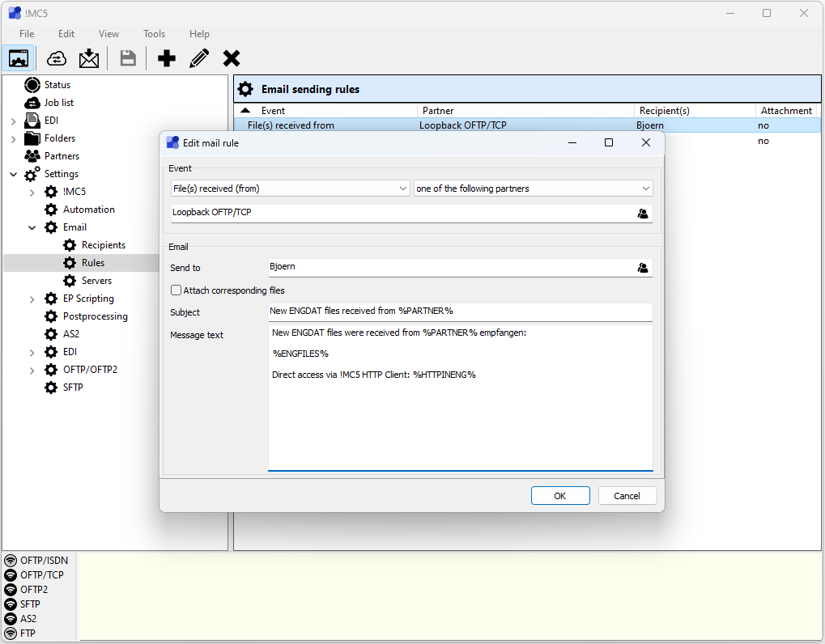Select the Folders tree node

click(x=59, y=138)
